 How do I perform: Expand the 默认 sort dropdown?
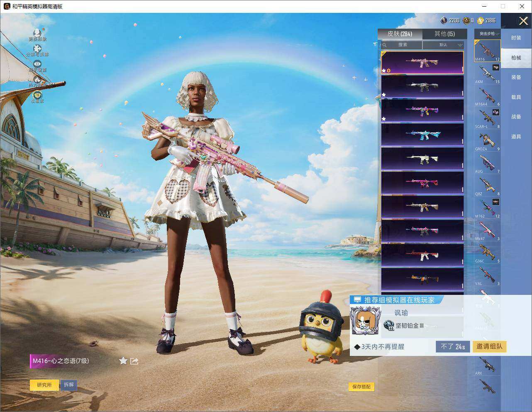(443, 45)
